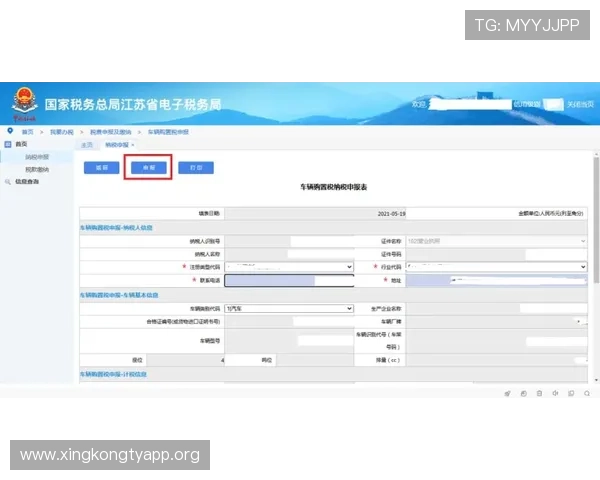Open 信息查询 in the sidebar

click(x=27, y=181)
